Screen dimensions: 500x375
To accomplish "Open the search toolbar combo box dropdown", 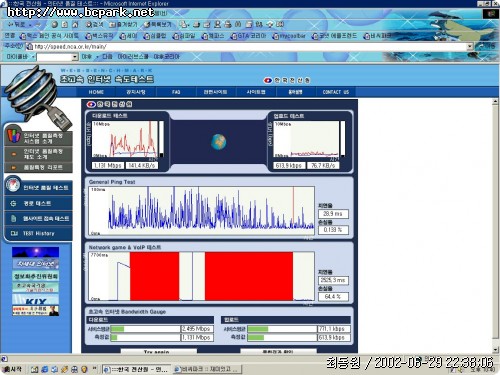I will click(x=75, y=57).
